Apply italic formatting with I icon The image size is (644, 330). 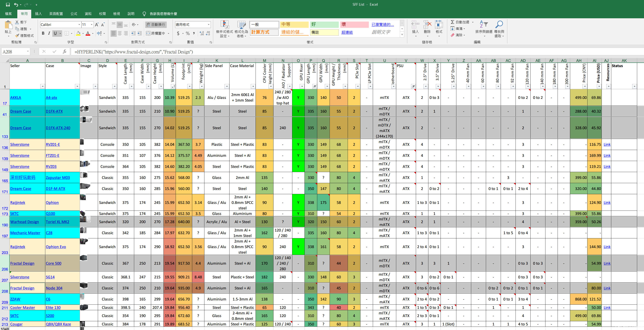pos(49,33)
